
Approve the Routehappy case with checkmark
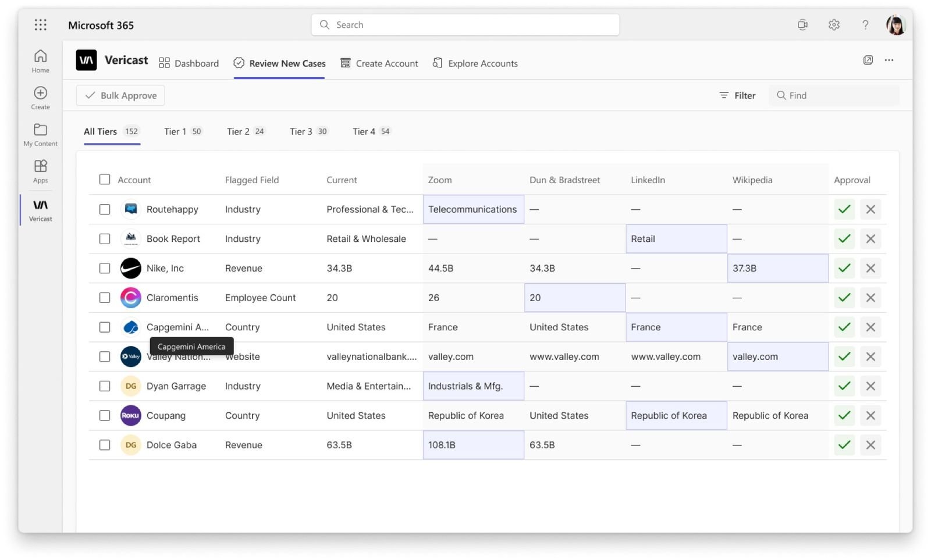pyautogui.click(x=844, y=209)
